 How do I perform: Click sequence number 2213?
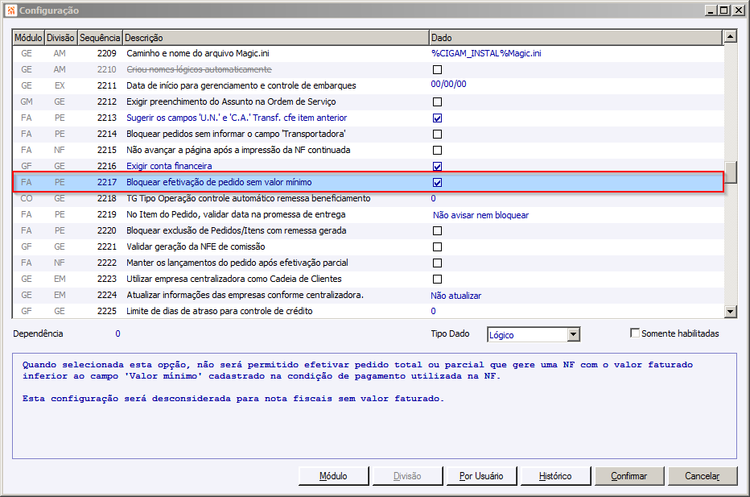click(x=107, y=118)
